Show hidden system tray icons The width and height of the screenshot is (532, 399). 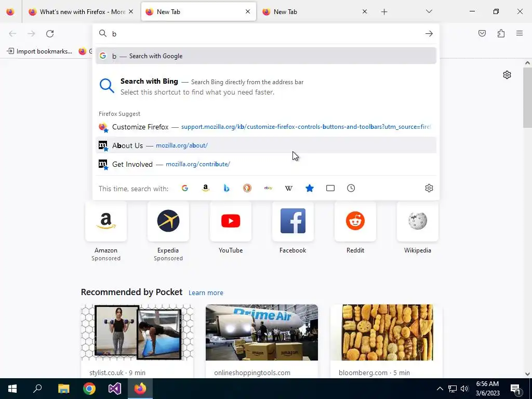point(440,389)
